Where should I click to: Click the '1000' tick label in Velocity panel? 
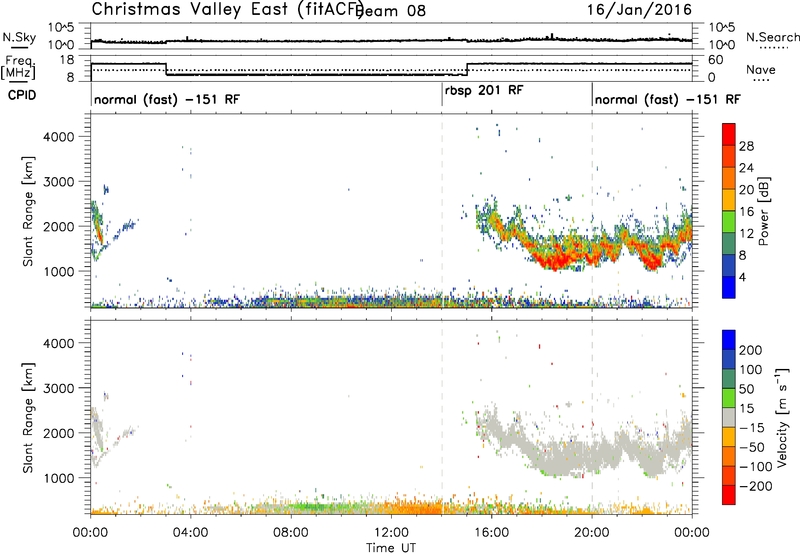pos(58,478)
